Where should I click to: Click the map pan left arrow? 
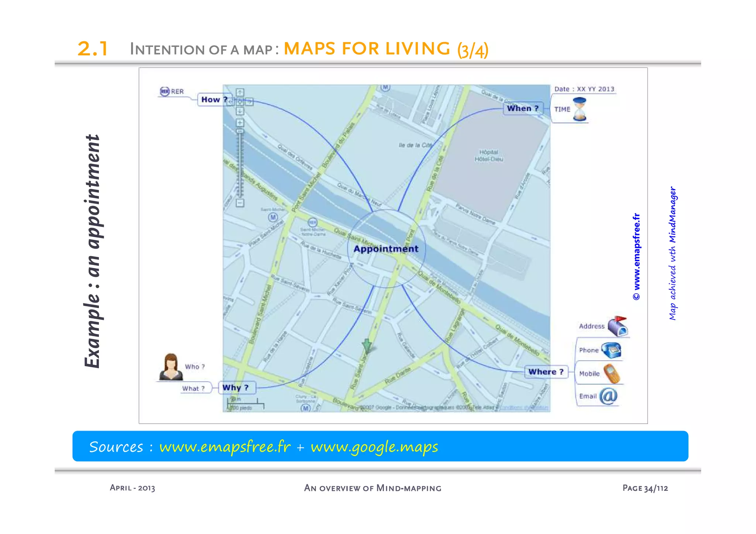[x=231, y=101]
